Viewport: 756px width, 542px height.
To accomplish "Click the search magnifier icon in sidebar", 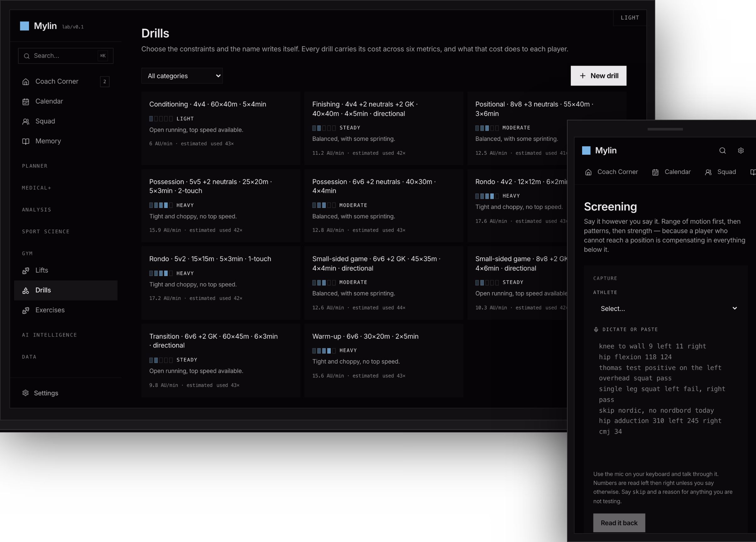I will [27, 56].
